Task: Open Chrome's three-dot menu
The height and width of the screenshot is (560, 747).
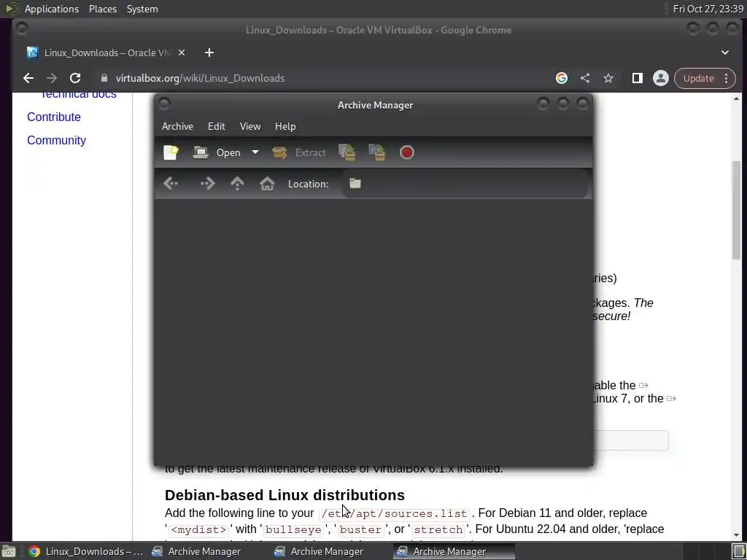Action: pos(727,78)
